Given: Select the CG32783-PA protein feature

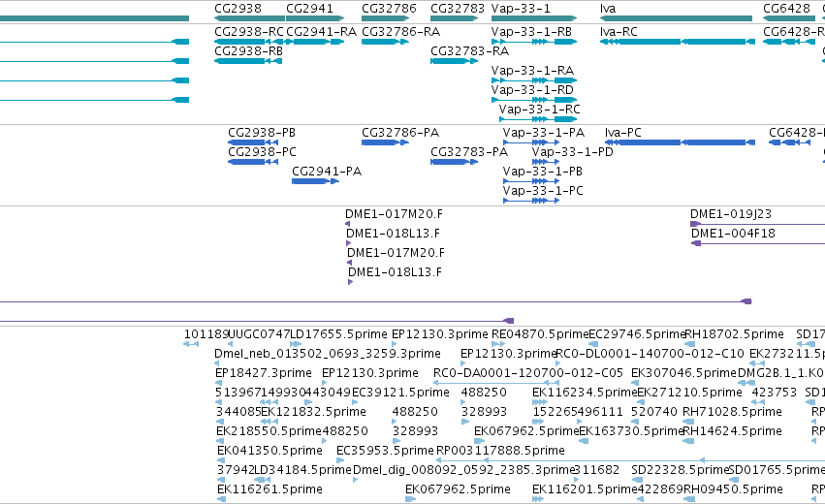Looking at the screenshot, I should (454, 162).
